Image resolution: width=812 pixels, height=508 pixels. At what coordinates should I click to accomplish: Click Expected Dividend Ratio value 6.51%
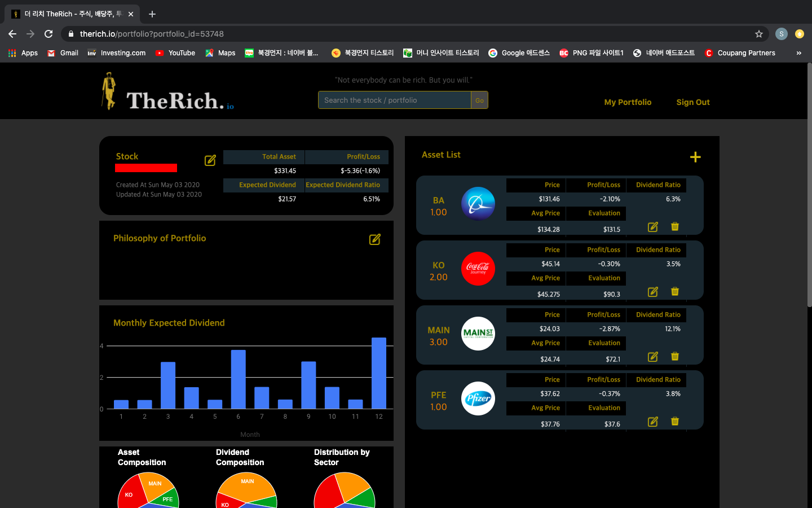372,199
